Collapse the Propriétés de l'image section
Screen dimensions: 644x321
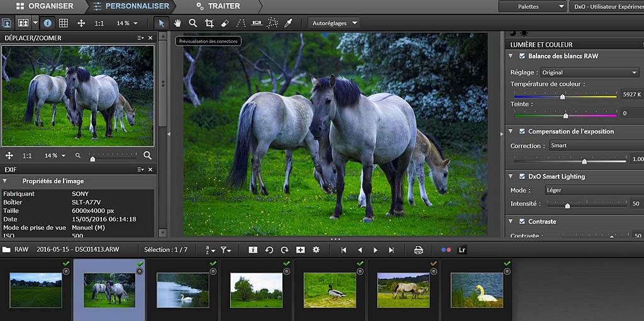click(x=5, y=181)
